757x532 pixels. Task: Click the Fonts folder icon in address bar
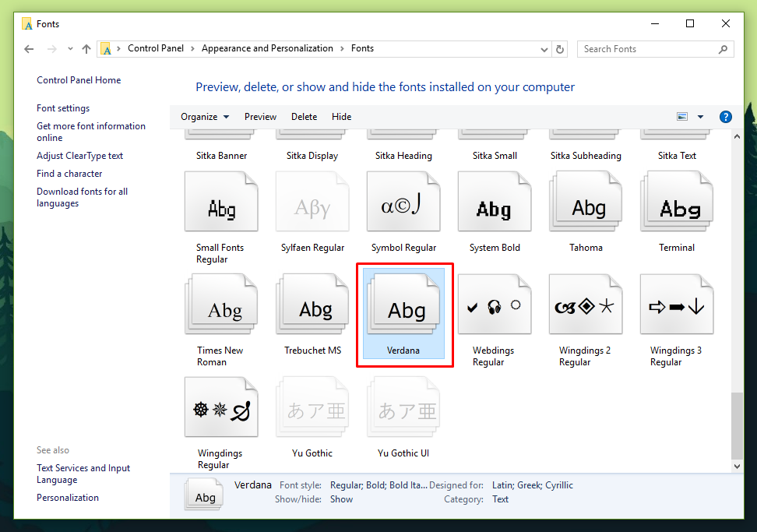click(106, 49)
